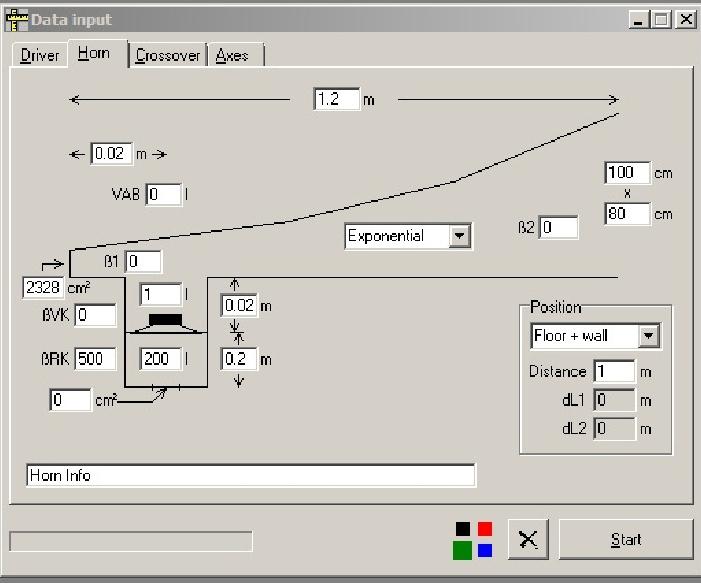Select the Horn tab

click(98, 53)
